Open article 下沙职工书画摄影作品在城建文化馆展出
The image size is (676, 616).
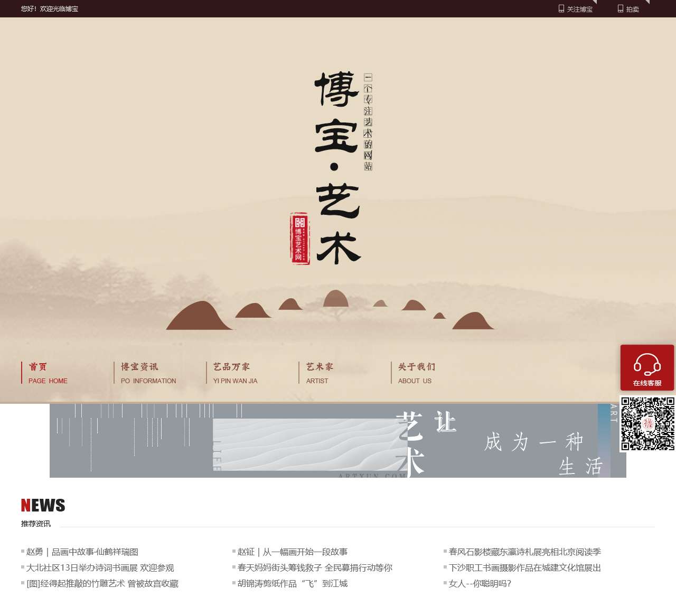point(525,567)
